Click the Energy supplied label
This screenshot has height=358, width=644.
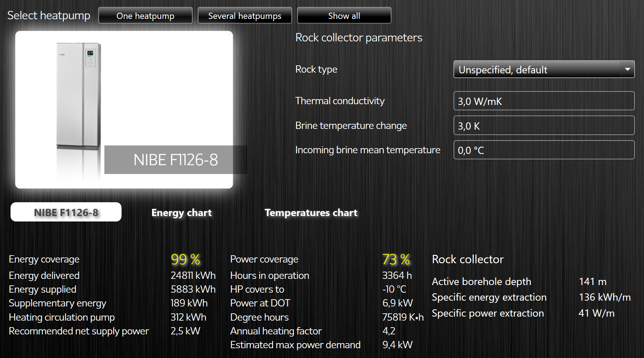(42, 289)
